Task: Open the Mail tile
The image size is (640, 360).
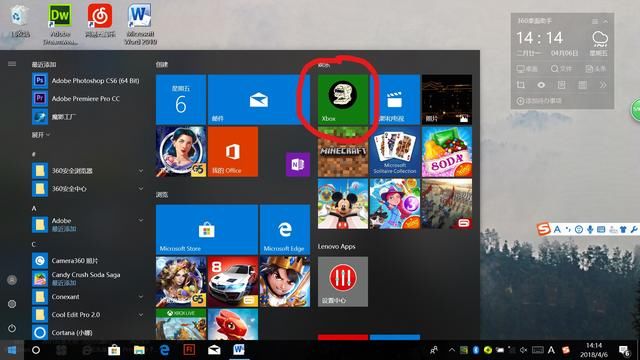Action: [259, 99]
